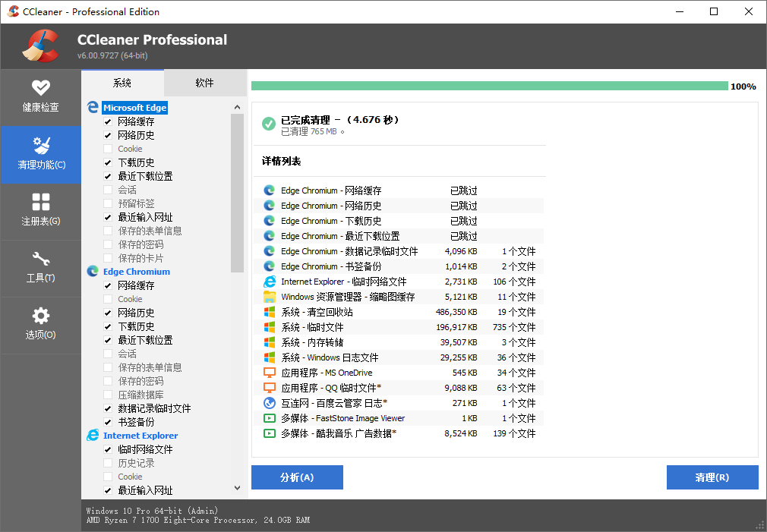Click the Internet Explorer icon in the tree
This screenshot has width=767, height=532.
pos(93,435)
